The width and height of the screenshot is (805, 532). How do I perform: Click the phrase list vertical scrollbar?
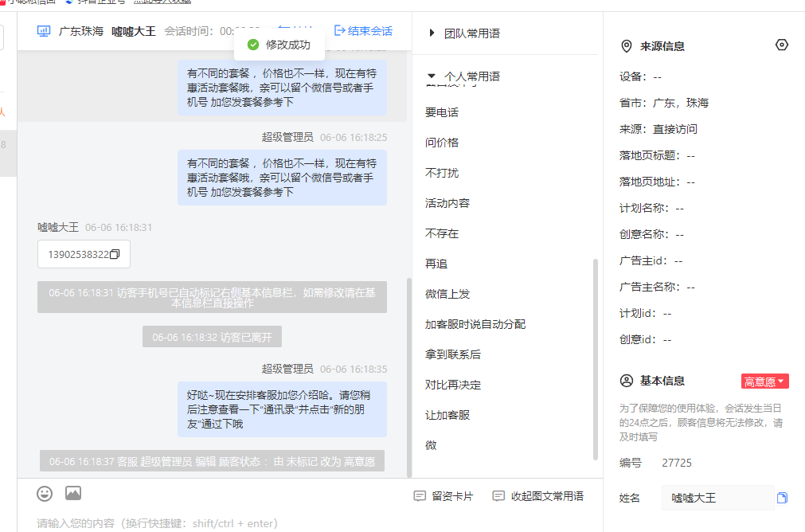tap(595, 359)
